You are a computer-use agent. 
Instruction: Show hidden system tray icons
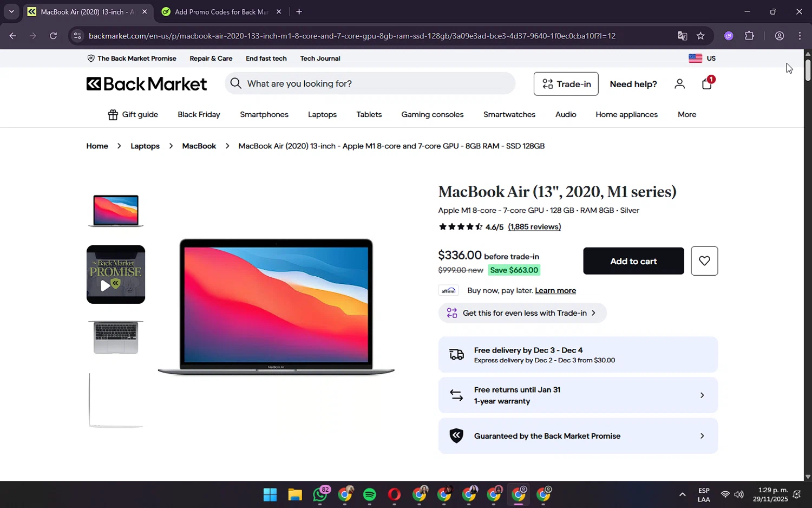[x=682, y=494]
